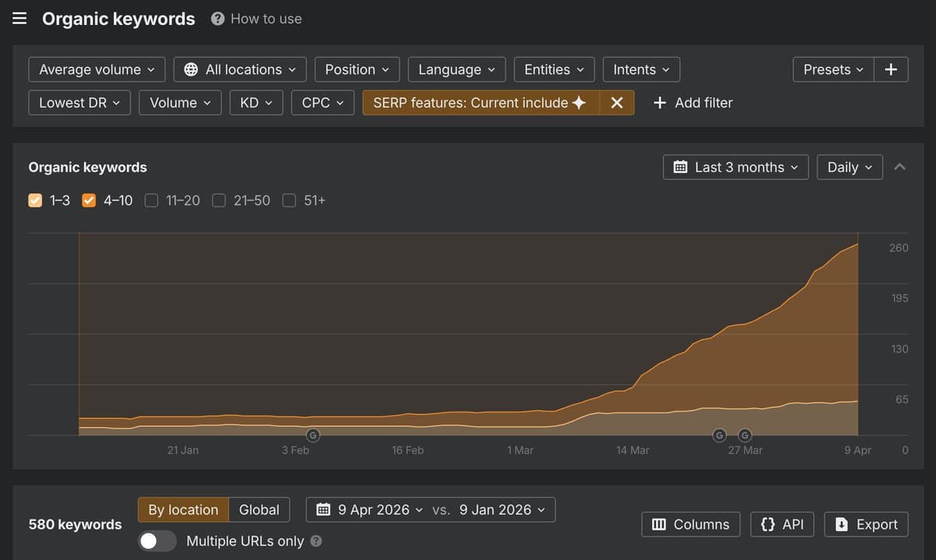Viewport: 936px width, 560px height.
Task: Click the plus icon next to Presets
Action: click(891, 69)
